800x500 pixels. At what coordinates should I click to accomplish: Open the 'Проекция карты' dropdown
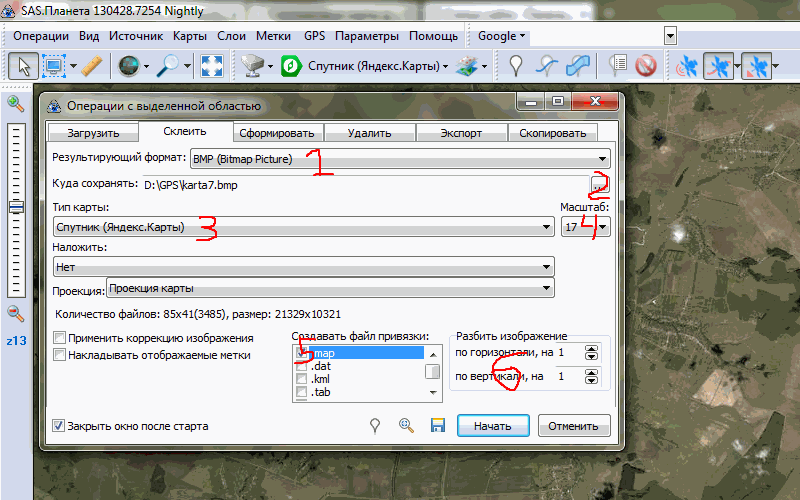(330, 289)
